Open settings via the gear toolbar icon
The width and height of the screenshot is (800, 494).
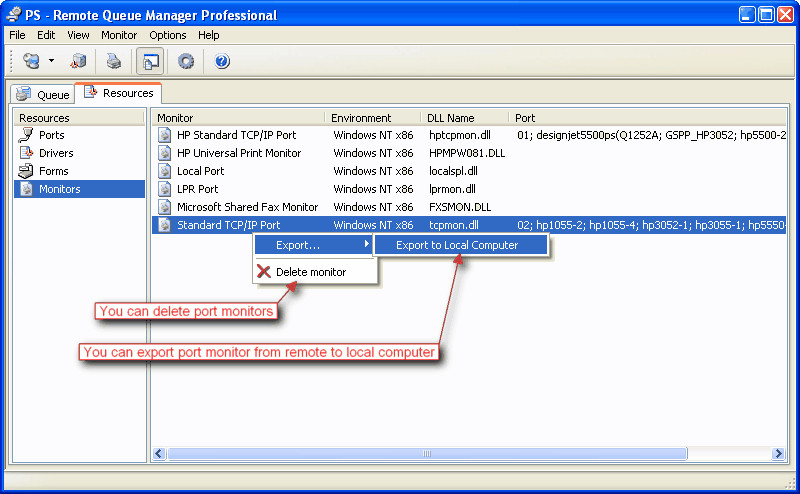click(186, 62)
